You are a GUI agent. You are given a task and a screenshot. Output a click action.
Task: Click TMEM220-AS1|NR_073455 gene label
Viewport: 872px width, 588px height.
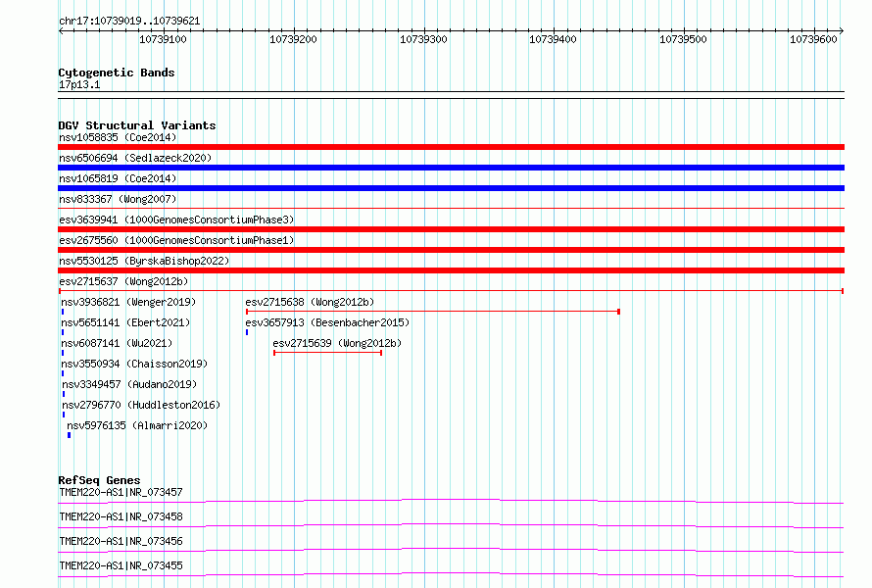[x=121, y=565]
